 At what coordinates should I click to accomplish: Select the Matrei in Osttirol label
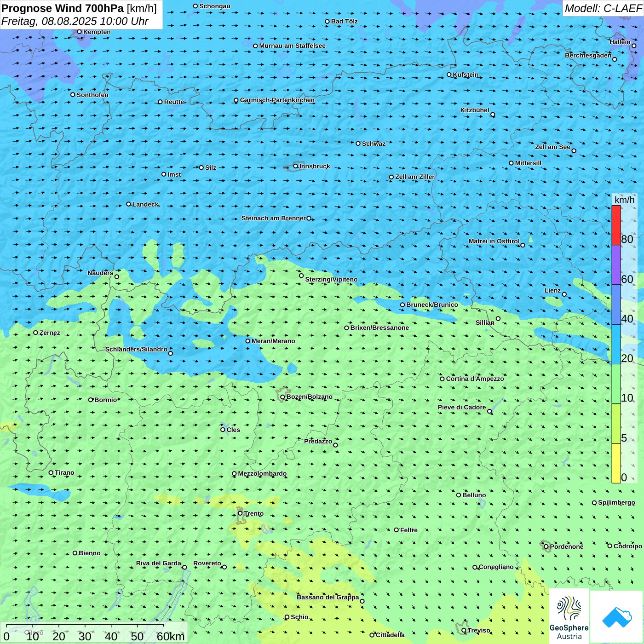click(x=494, y=241)
